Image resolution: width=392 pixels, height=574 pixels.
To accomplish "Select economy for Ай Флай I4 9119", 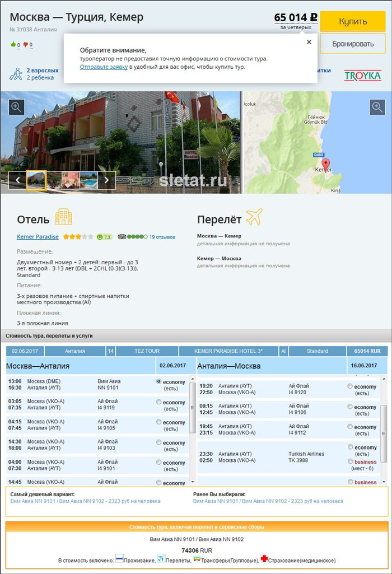I will click(158, 402).
